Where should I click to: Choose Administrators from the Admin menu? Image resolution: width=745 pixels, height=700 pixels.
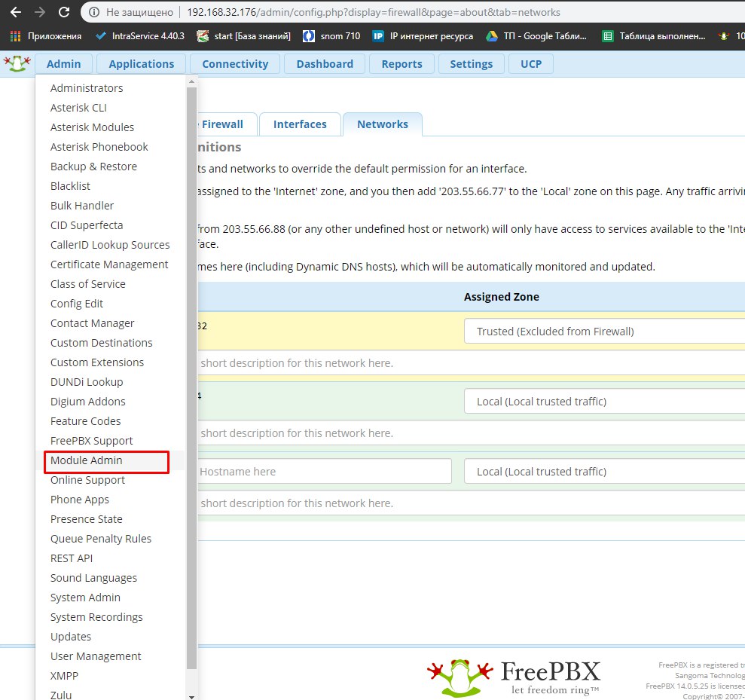click(x=87, y=88)
